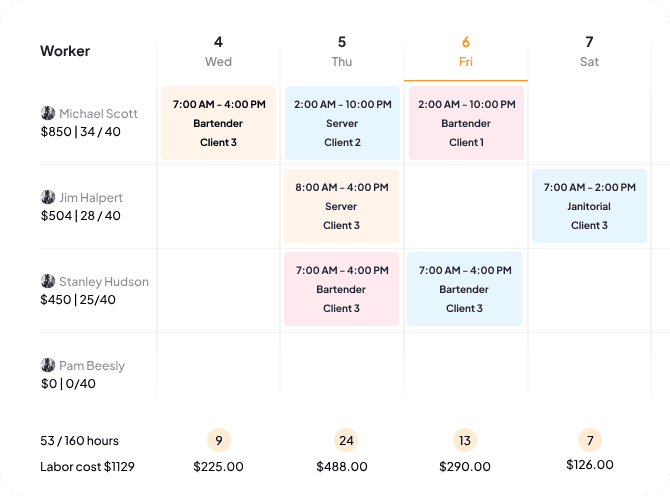
Task: Select the Wed 4 day column header
Action: tap(219, 51)
